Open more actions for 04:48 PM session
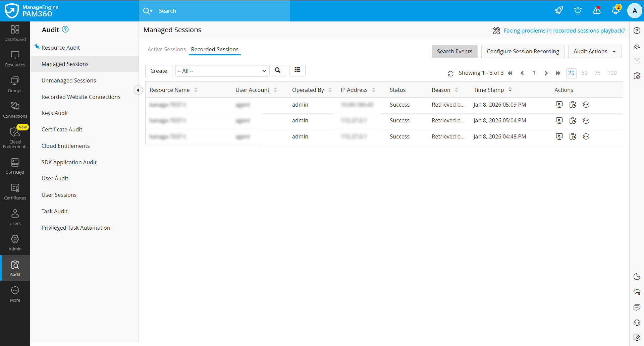This screenshot has width=644, height=346. (x=586, y=136)
